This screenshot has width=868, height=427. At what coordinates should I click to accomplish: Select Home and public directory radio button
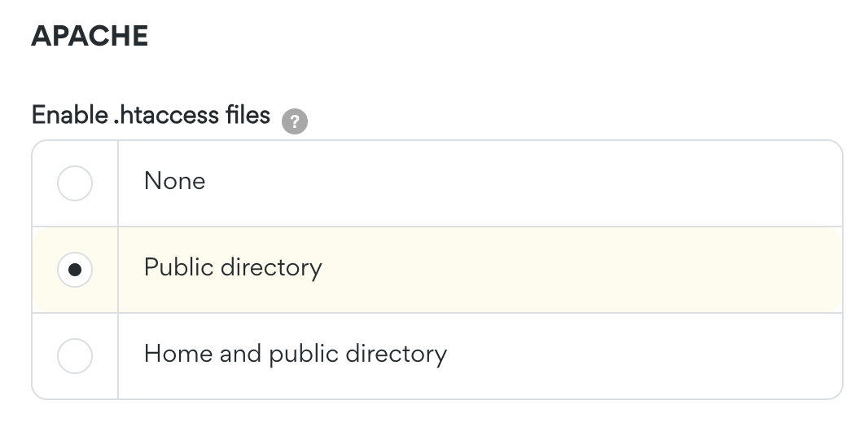[x=75, y=356]
